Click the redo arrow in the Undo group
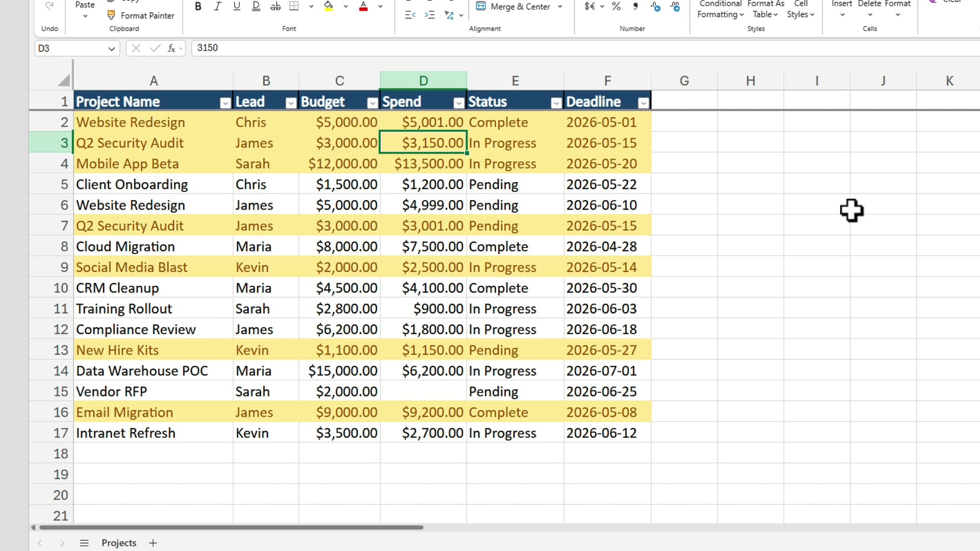 click(50, 6)
